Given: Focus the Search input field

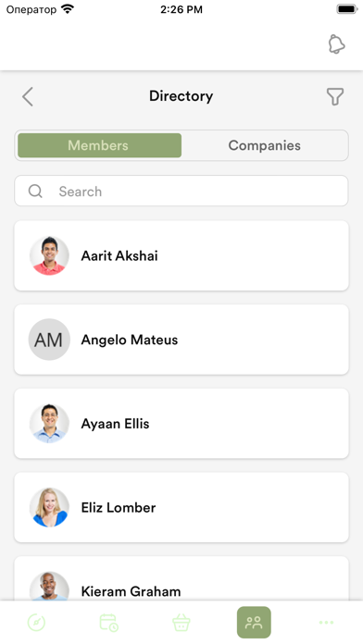Looking at the screenshot, I should (x=181, y=191).
